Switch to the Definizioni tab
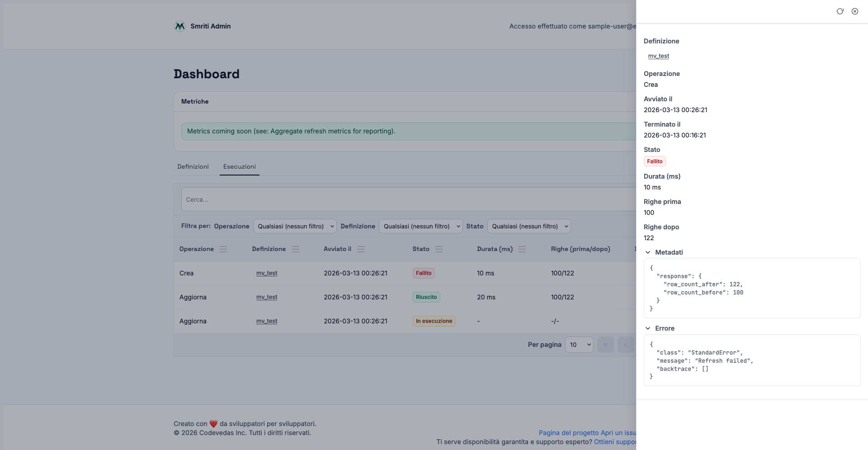Viewport: 868px width, 450px height. (x=193, y=166)
